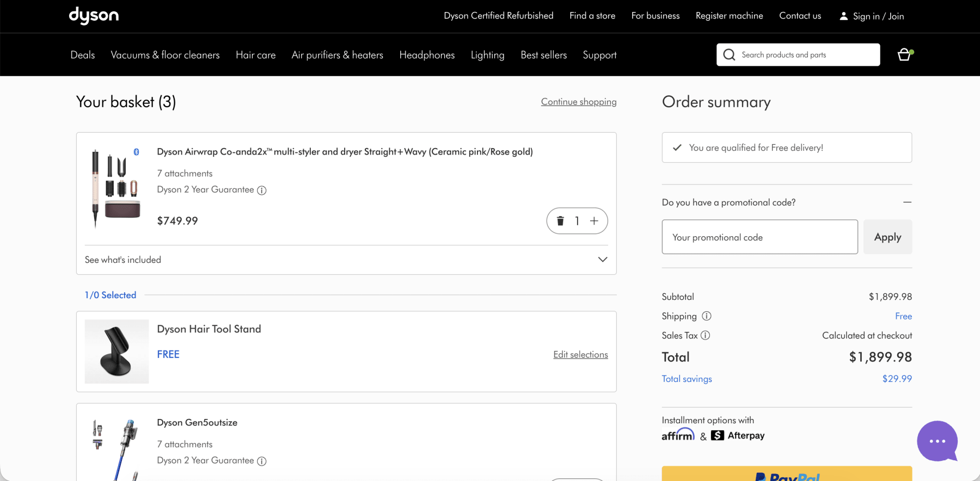The height and width of the screenshot is (481, 980).
Task: Open Vacuums & floor cleaners menu
Action: click(165, 55)
